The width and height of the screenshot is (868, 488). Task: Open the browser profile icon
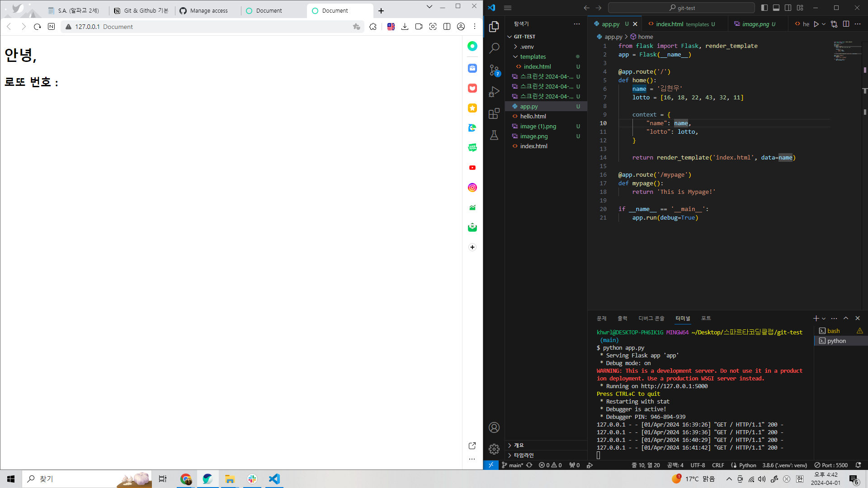pos(461,27)
